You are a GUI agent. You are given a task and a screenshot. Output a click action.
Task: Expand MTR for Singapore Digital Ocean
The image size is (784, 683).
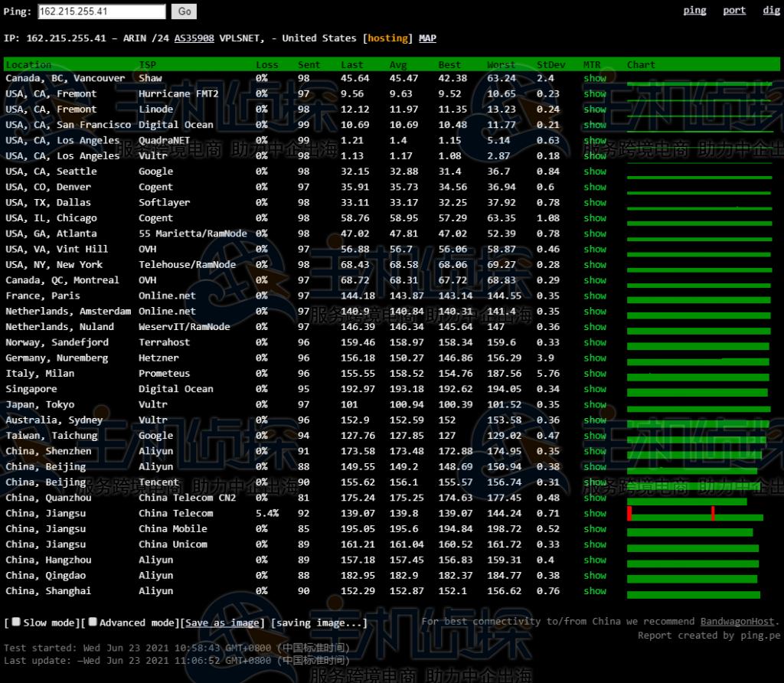click(594, 389)
